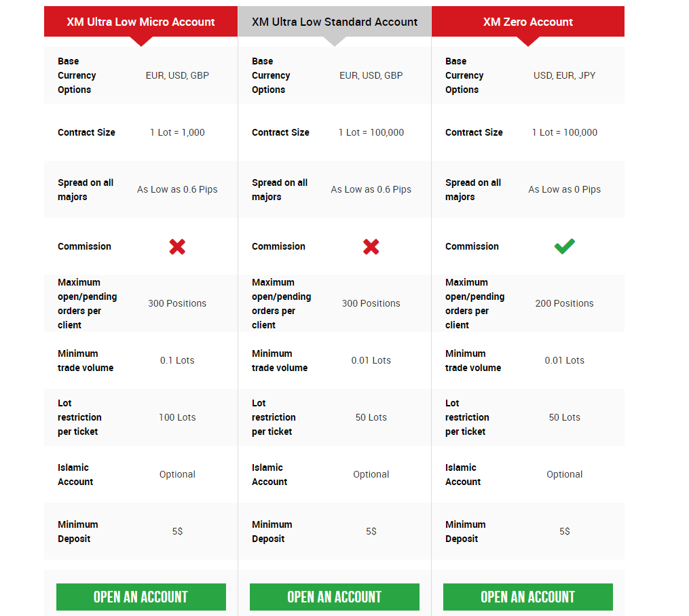Select the XM Zero Account tab
The width and height of the screenshot is (689, 616).
click(527, 22)
